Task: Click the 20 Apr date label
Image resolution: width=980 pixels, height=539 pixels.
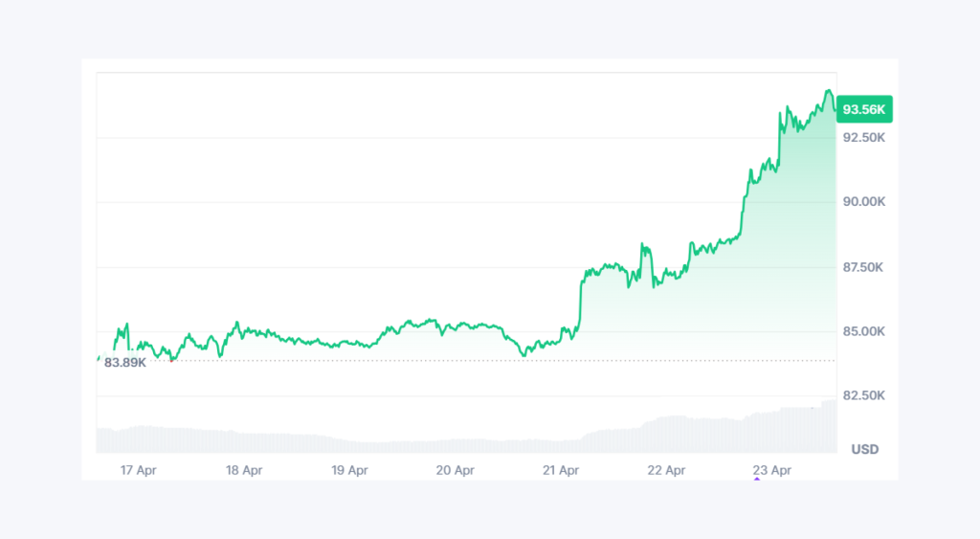Action: point(455,470)
